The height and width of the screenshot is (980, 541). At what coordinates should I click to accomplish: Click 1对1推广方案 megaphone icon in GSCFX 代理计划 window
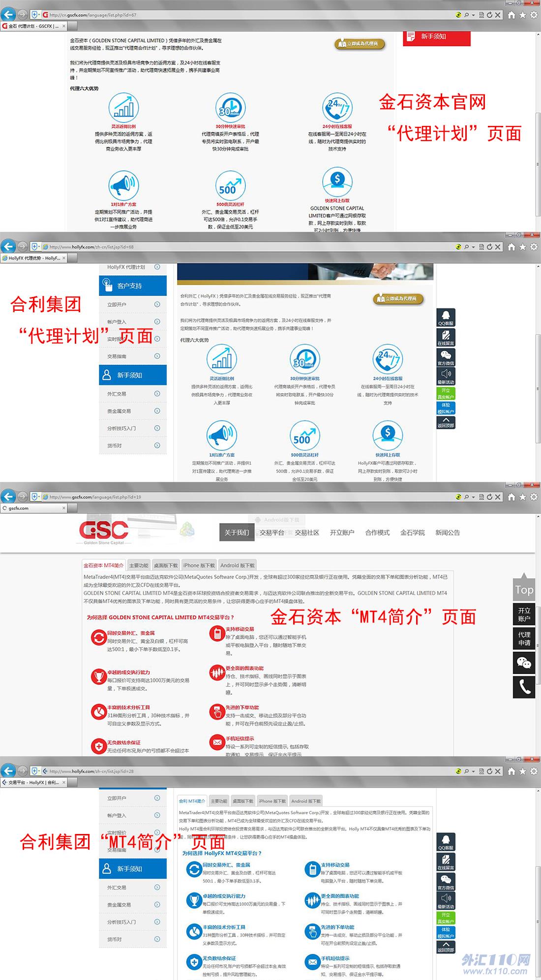point(123,185)
